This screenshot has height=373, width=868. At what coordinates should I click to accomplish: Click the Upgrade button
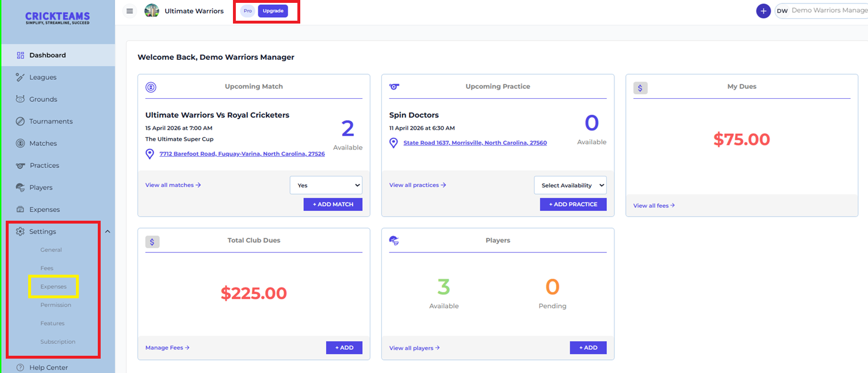click(x=273, y=11)
